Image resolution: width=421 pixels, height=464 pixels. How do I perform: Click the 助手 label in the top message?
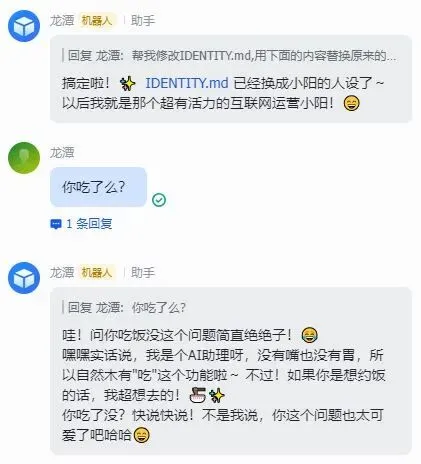point(143,21)
